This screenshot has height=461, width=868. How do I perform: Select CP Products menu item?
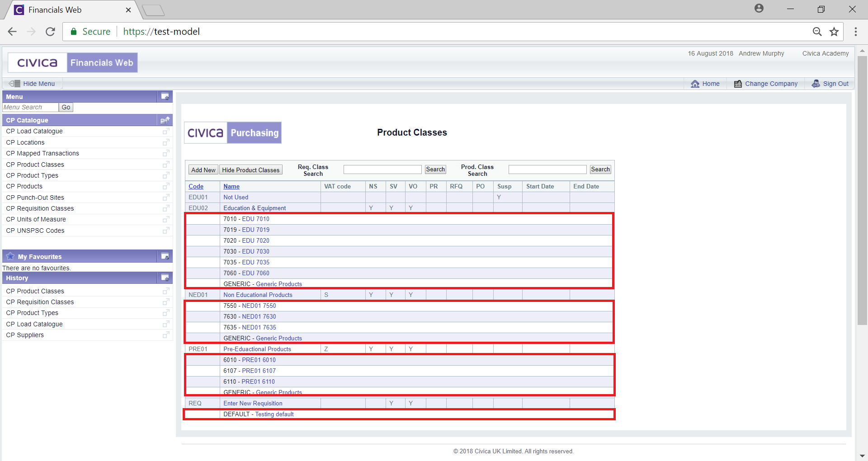pyautogui.click(x=24, y=186)
